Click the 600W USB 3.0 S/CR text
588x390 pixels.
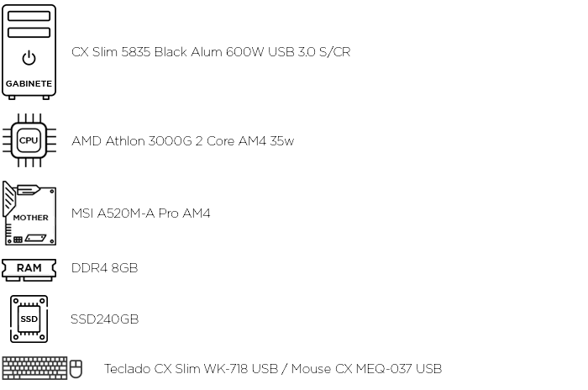288,52
